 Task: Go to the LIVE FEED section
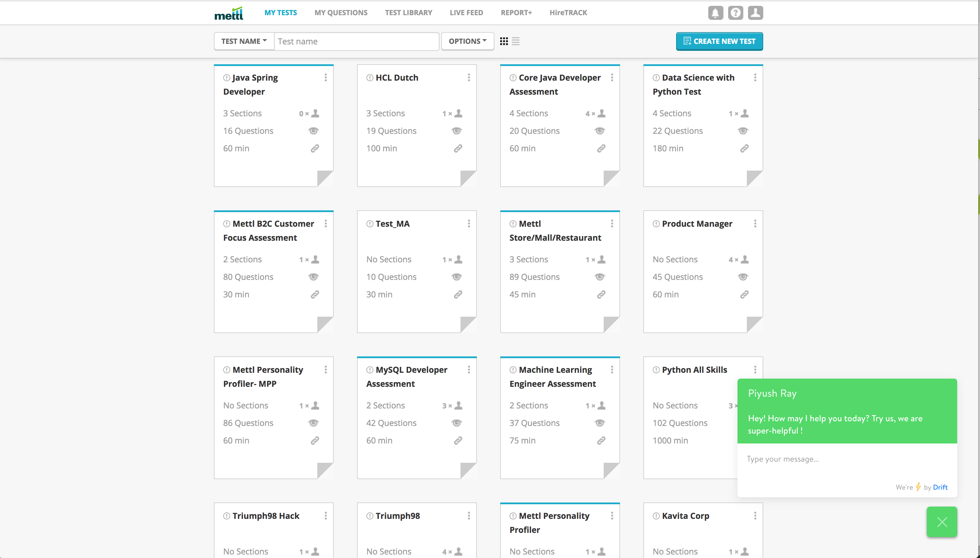pyautogui.click(x=466, y=13)
